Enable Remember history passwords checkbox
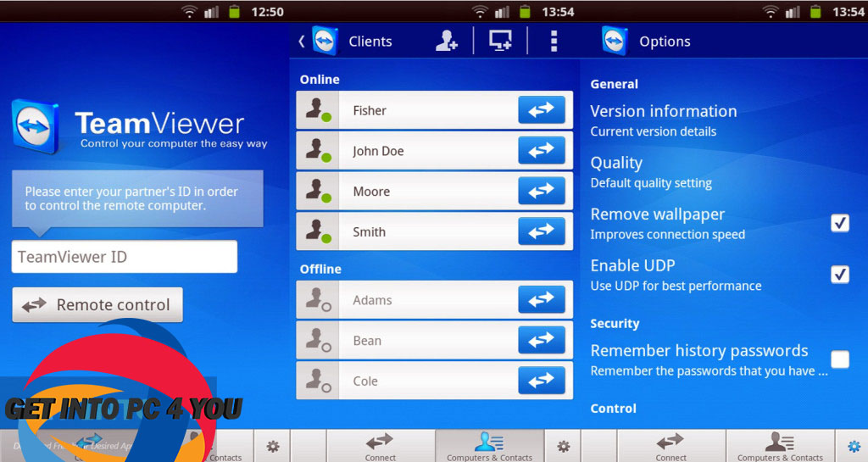 coord(840,359)
